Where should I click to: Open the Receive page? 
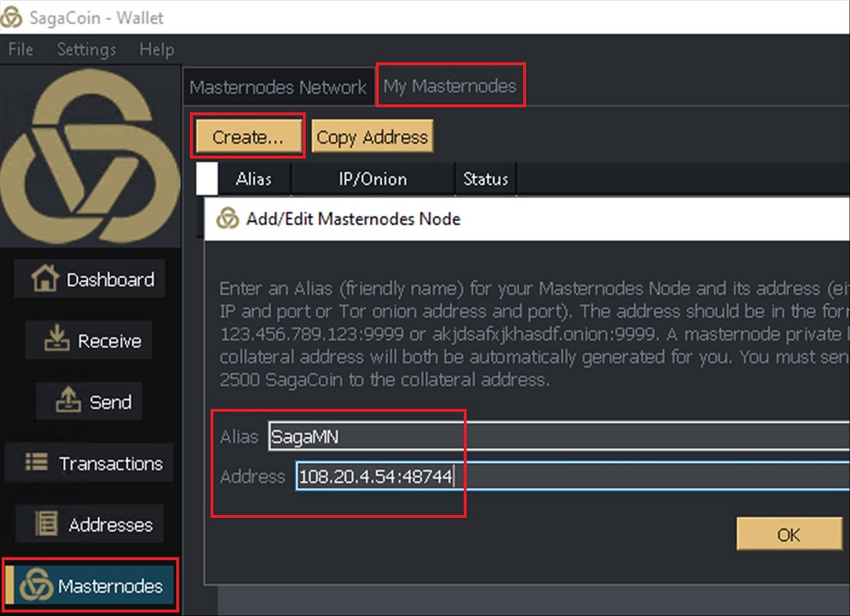pos(89,340)
